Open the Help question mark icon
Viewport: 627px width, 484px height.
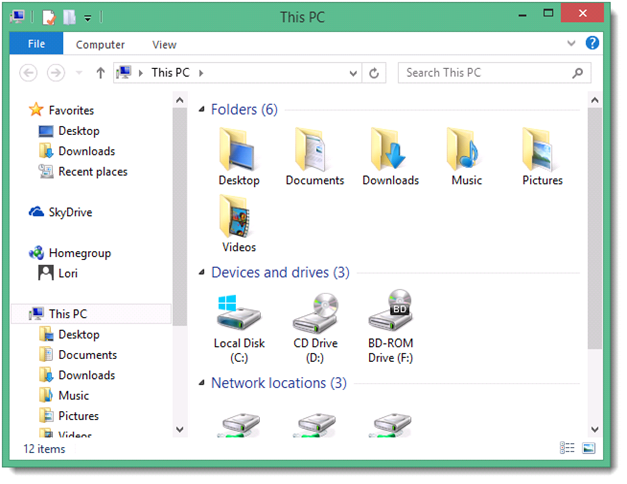point(592,43)
